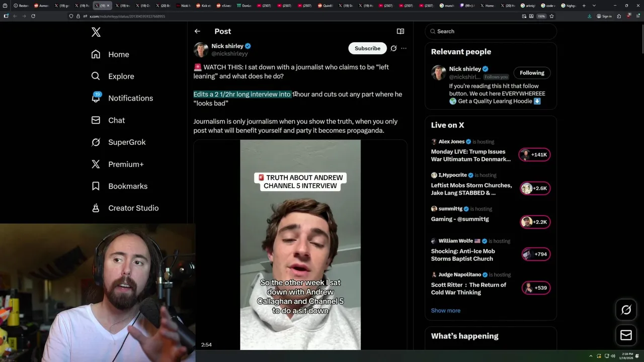The height and width of the screenshot is (362, 644).
Task: Open Chat in the sidebar
Action: (x=108, y=120)
